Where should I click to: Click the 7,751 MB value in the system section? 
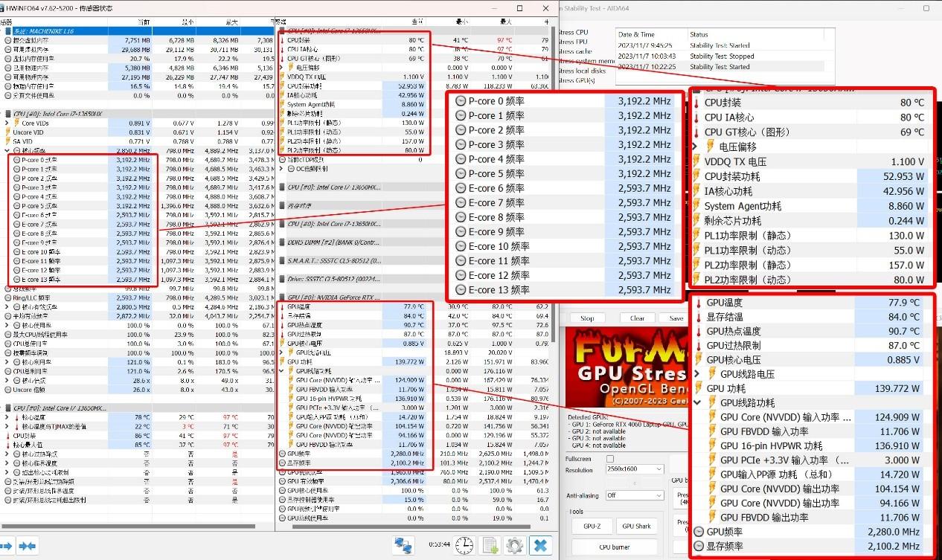point(138,40)
